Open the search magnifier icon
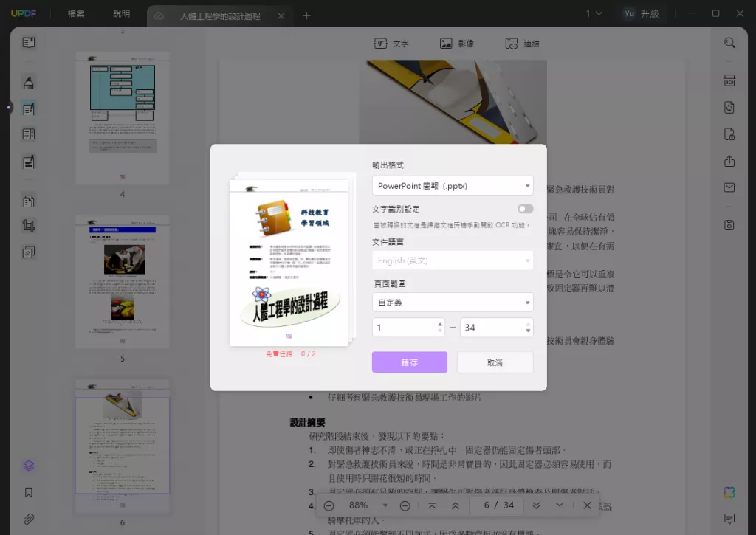 coord(729,43)
